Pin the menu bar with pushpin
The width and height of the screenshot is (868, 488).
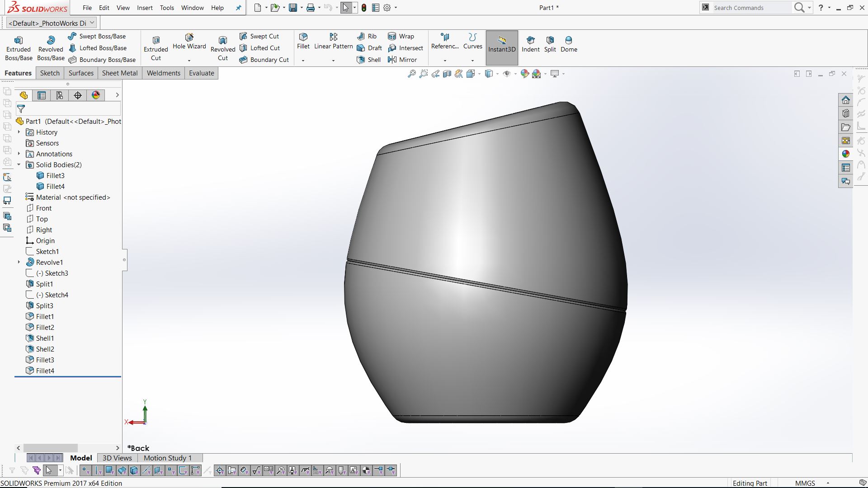tap(239, 8)
